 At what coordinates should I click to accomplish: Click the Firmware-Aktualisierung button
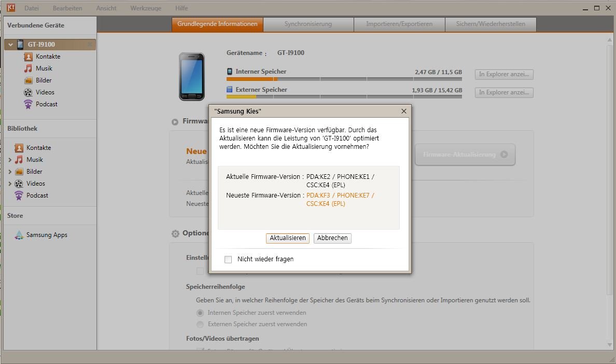point(465,155)
